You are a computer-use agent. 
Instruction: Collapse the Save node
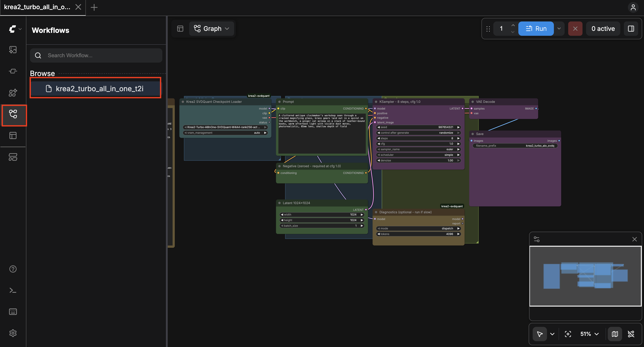472,134
